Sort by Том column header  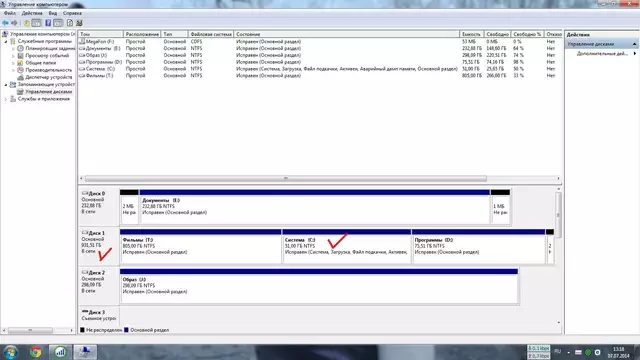click(x=101, y=34)
